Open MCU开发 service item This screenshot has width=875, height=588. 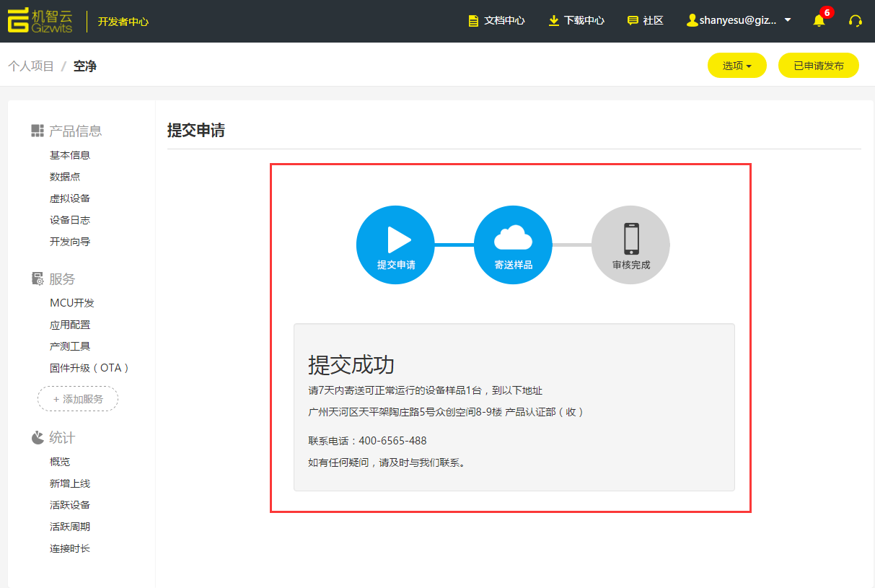(72, 303)
